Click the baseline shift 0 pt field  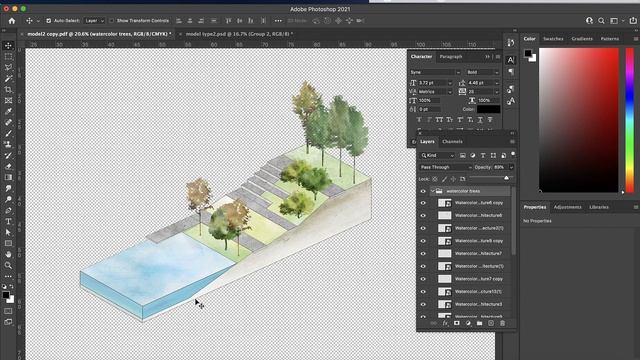coord(429,109)
